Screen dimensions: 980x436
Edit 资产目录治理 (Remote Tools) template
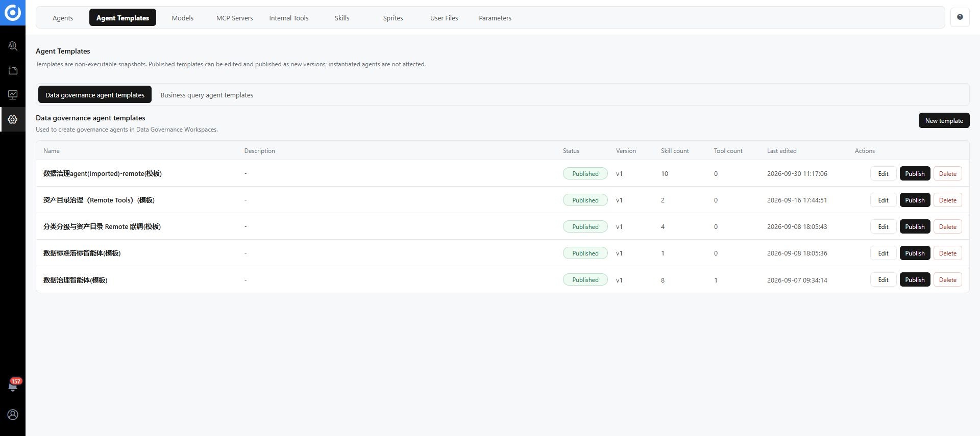[x=883, y=200]
